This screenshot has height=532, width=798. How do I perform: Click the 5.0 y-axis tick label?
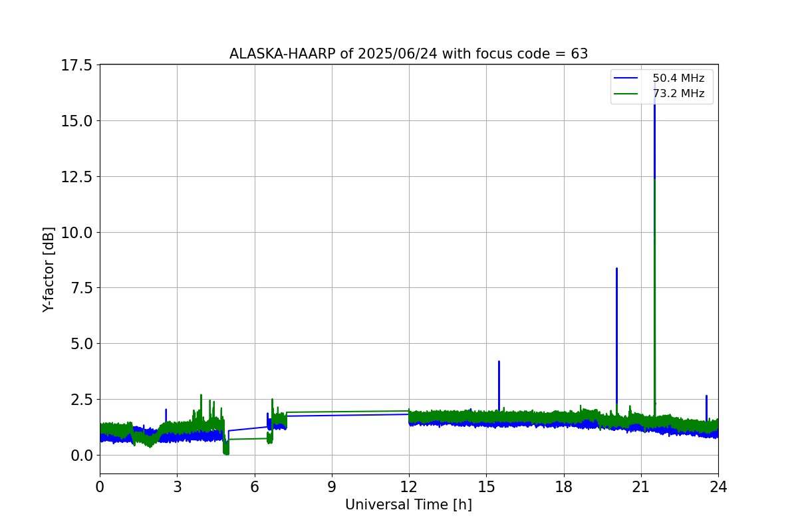tap(81, 344)
